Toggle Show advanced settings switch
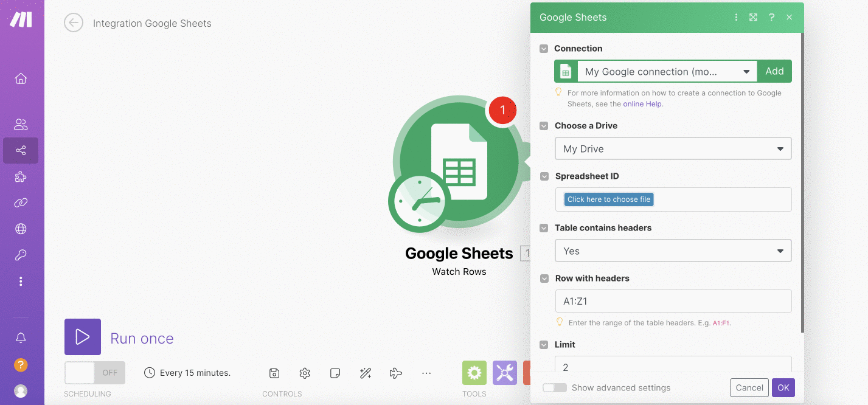This screenshot has width=868, height=405. click(x=554, y=388)
